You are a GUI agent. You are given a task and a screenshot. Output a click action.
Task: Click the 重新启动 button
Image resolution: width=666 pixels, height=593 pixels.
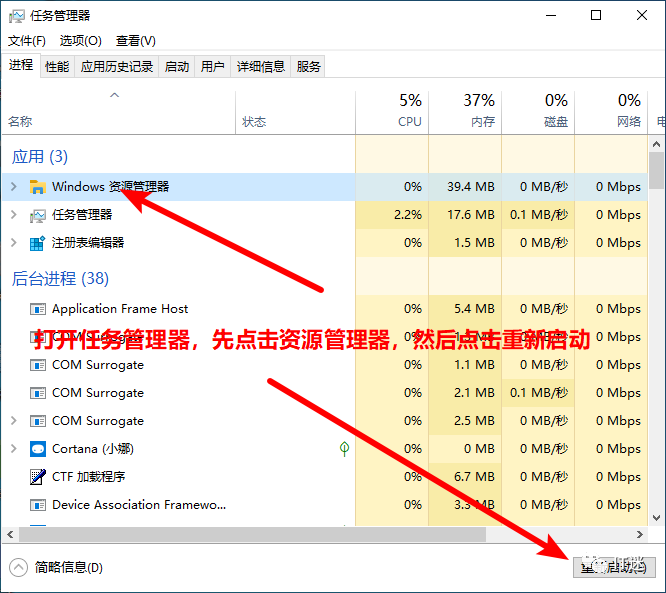(x=614, y=567)
